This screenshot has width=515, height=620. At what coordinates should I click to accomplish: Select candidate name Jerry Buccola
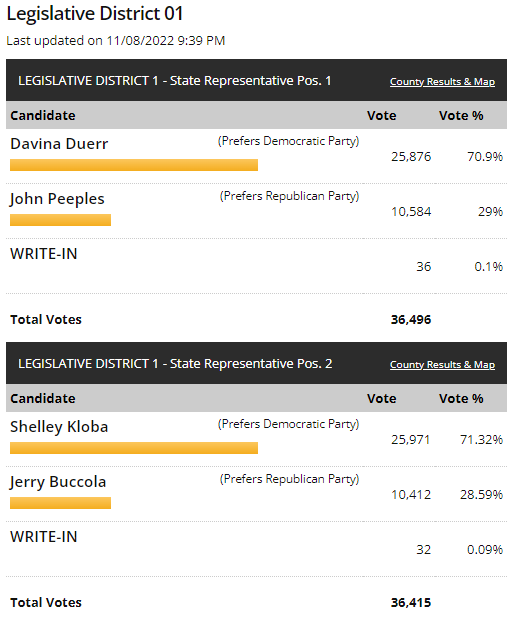(x=58, y=482)
